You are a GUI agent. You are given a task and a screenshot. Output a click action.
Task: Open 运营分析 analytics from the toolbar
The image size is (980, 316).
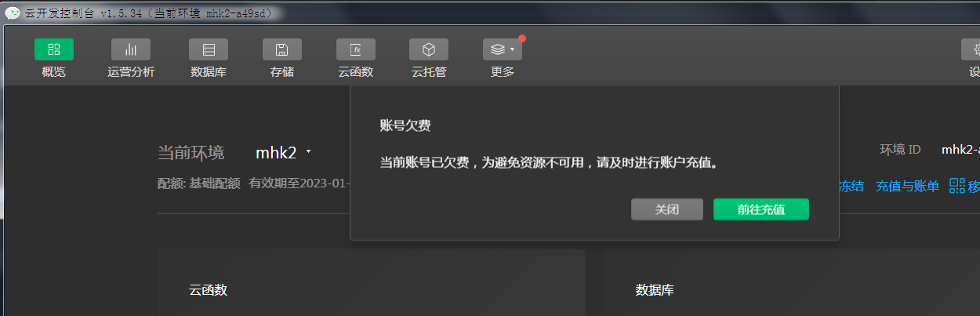(131, 49)
